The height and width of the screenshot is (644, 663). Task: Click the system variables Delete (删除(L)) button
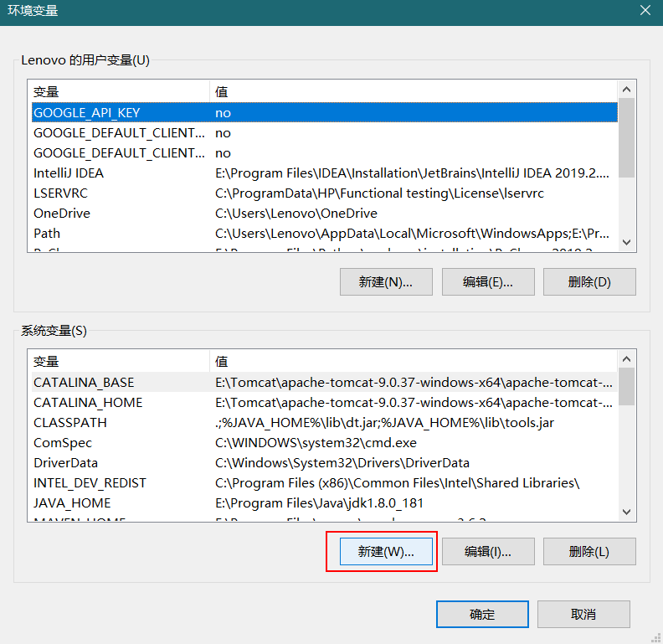589,551
